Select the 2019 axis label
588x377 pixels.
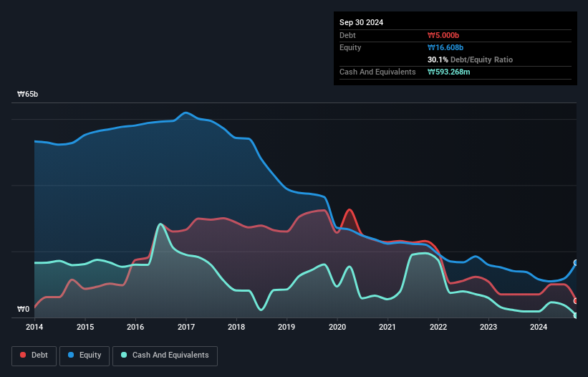(x=286, y=327)
